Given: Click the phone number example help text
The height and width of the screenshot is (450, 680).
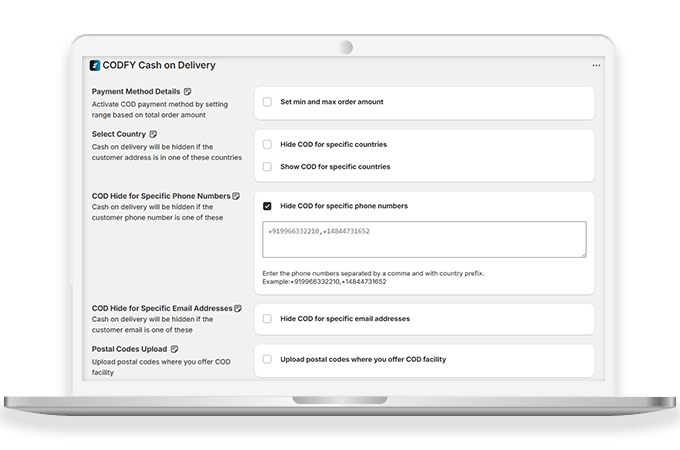Looking at the screenshot, I should (x=373, y=278).
